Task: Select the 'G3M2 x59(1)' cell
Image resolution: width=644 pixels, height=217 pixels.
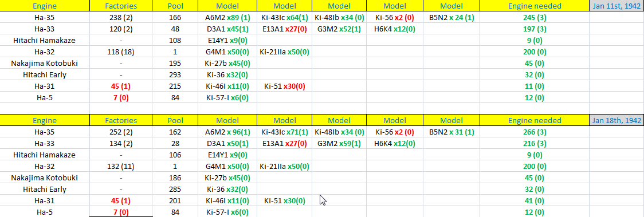Action: coord(339,144)
